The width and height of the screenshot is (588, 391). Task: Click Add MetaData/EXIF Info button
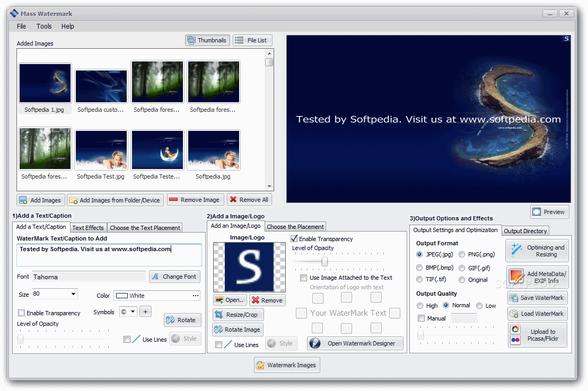[x=537, y=277]
